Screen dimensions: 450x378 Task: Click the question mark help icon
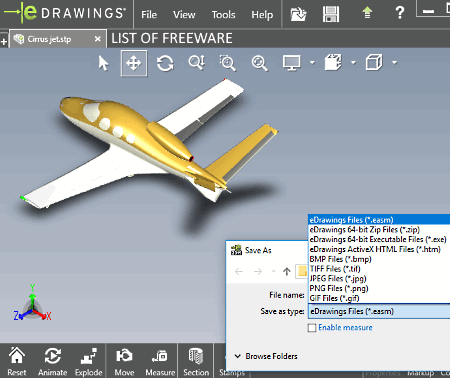pyautogui.click(x=400, y=13)
